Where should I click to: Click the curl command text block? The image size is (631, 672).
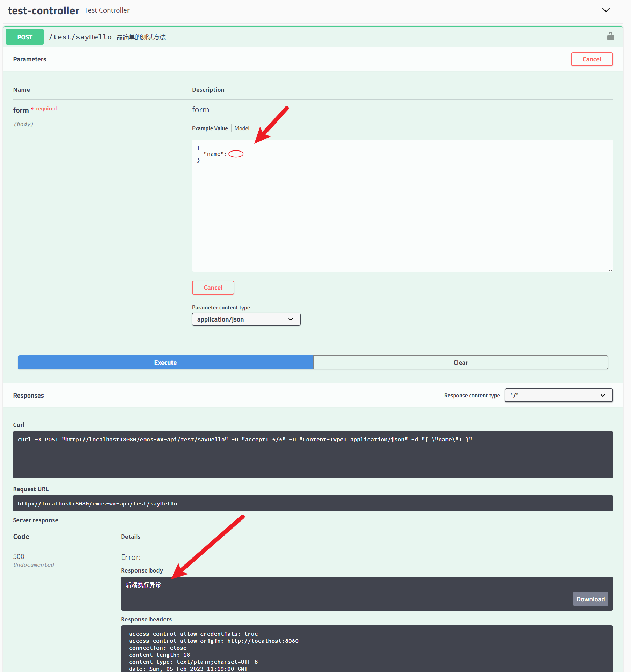coord(313,455)
